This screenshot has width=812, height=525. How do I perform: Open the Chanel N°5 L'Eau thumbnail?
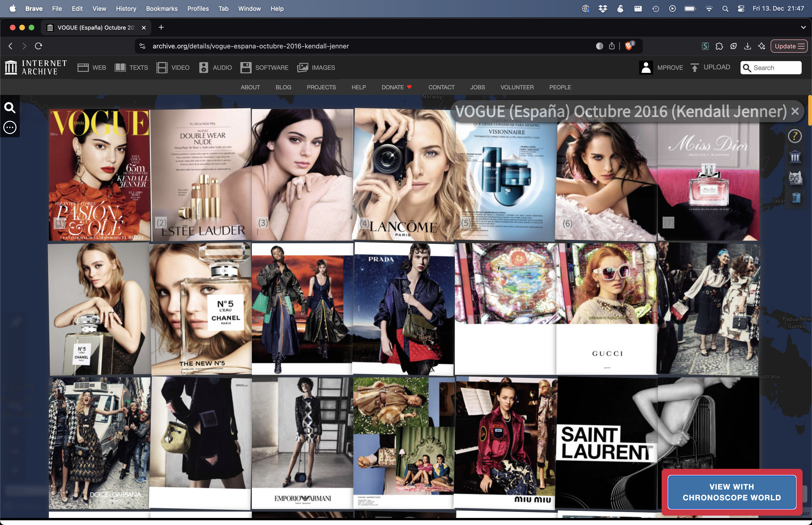pos(201,309)
